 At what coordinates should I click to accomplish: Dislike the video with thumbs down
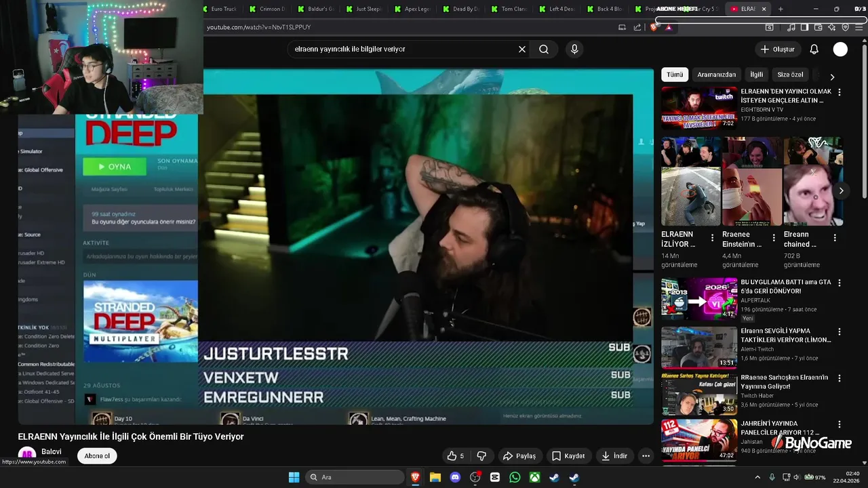pyautogui.click(x=481, y=456)
